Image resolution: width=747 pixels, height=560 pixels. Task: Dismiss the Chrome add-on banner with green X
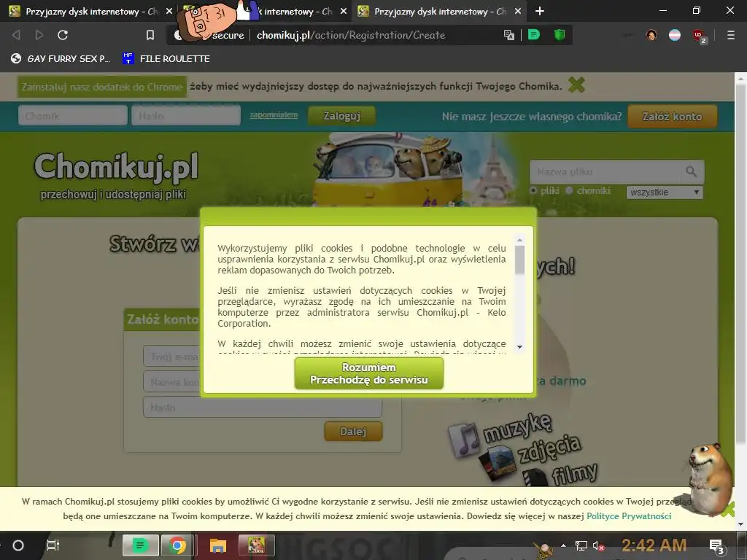576,85
